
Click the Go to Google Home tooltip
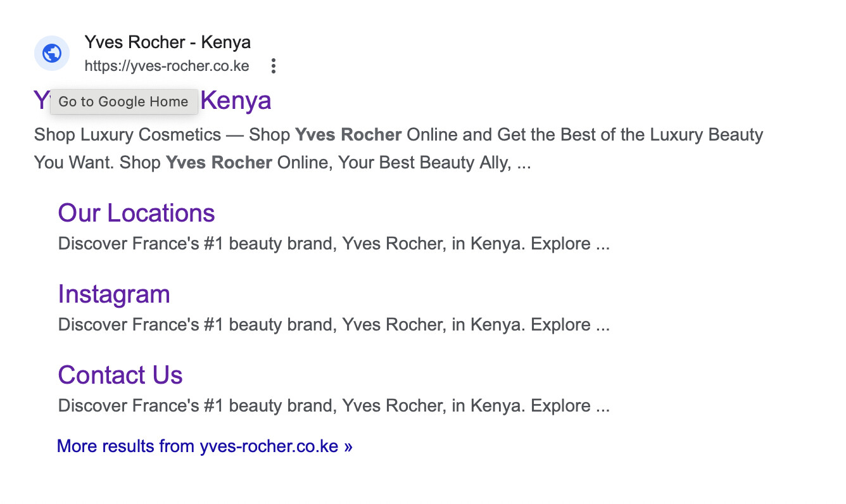(123, 102)
